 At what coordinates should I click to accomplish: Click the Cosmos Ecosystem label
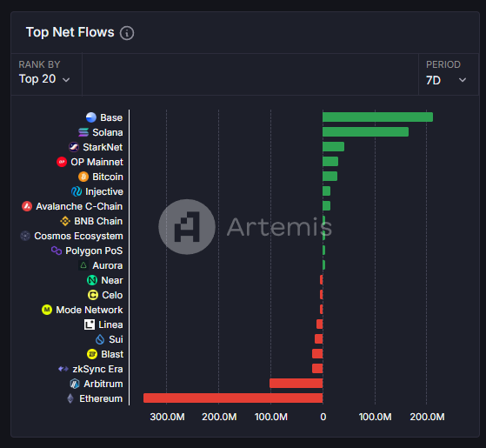pyautogui.click(x=78, y=236)
